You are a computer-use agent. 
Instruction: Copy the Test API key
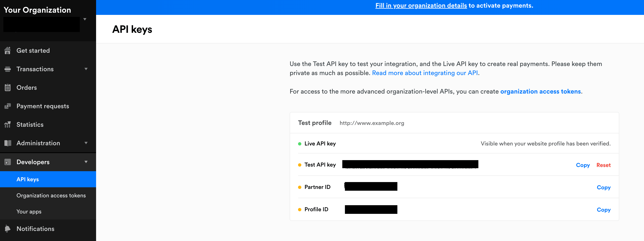583,165
